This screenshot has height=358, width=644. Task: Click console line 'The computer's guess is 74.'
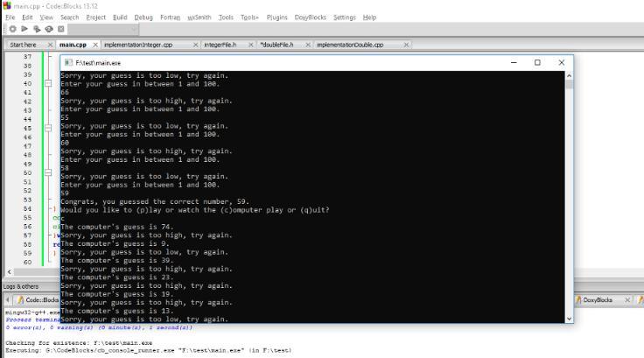pyautogui.click(x=117, y=227)
